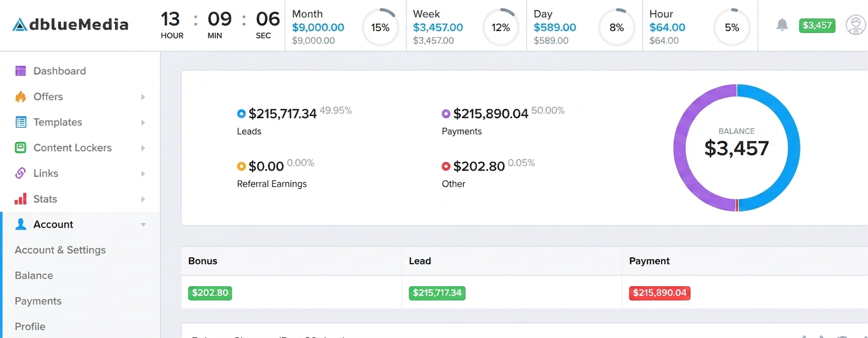868x338 pixels.
Task: Click the Links chain icon
Action: point(21,173)
